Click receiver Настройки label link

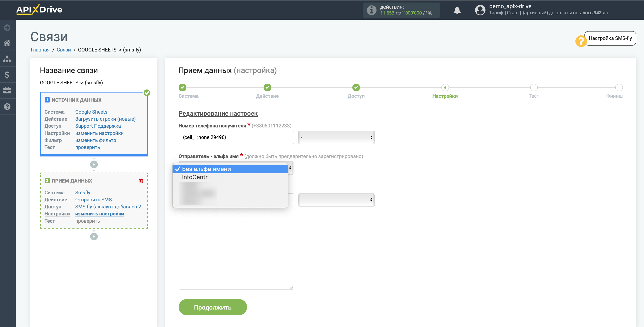coord(57,214)
